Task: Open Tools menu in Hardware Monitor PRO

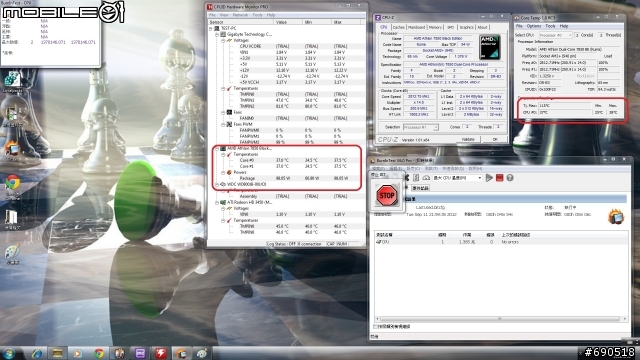Action: tap(258, 15)
